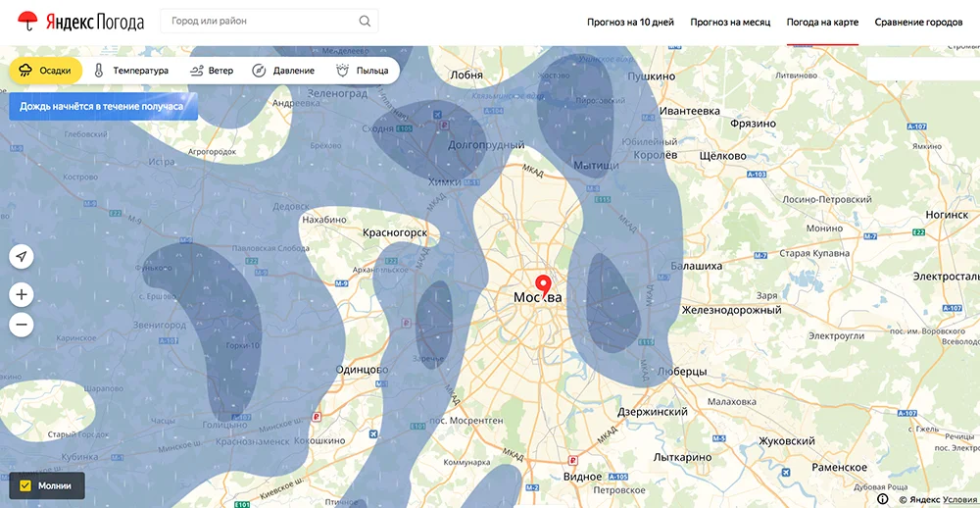Click the city label Железнодорожный
980x508 pixels.
tap(732, 310)
